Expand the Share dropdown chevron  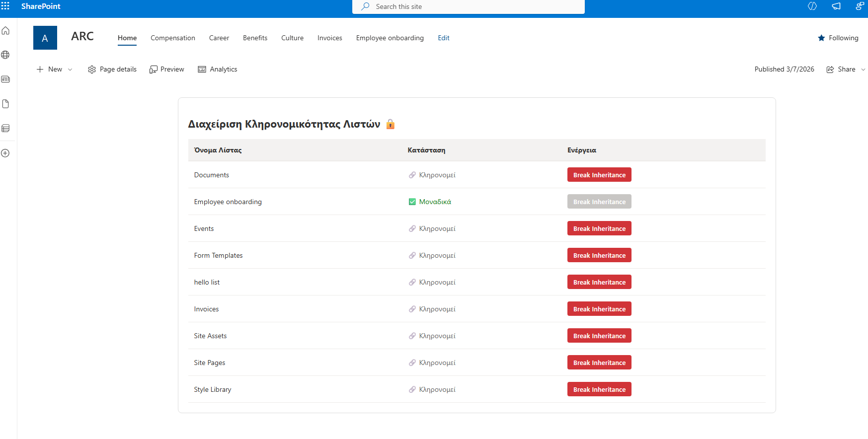coord(863,70)
